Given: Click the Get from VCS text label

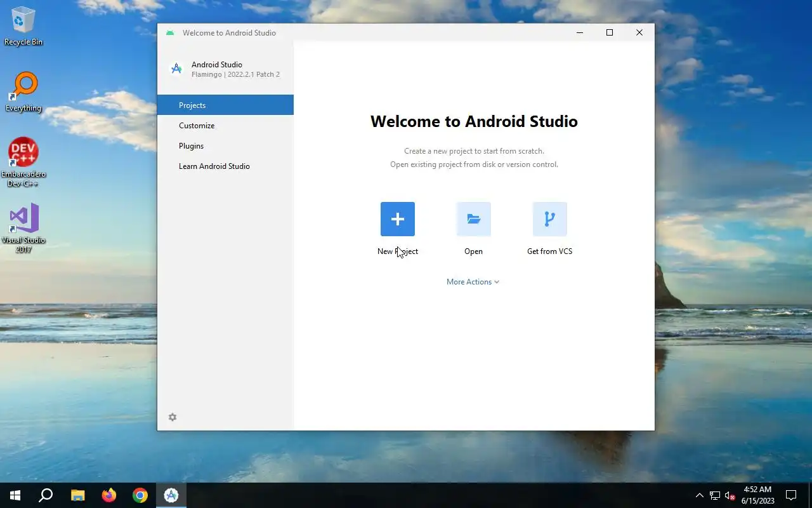Looking at the screenshot, I should coord(550,251).
